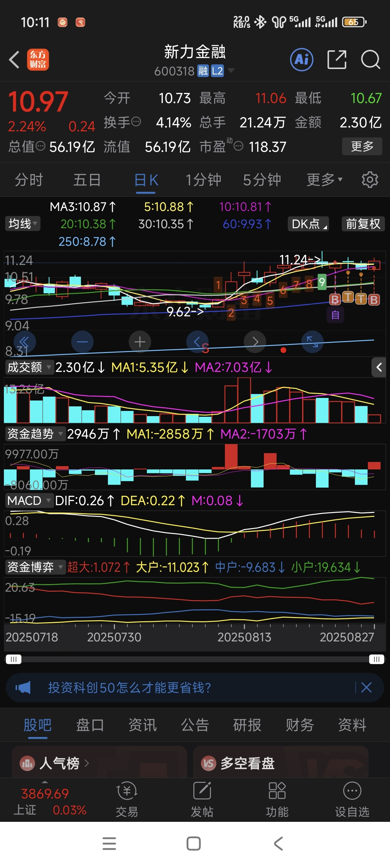Tap the 市盈 info icon
Image resolution: width=390 pixels, height=868 pixels.
point(239,146)
